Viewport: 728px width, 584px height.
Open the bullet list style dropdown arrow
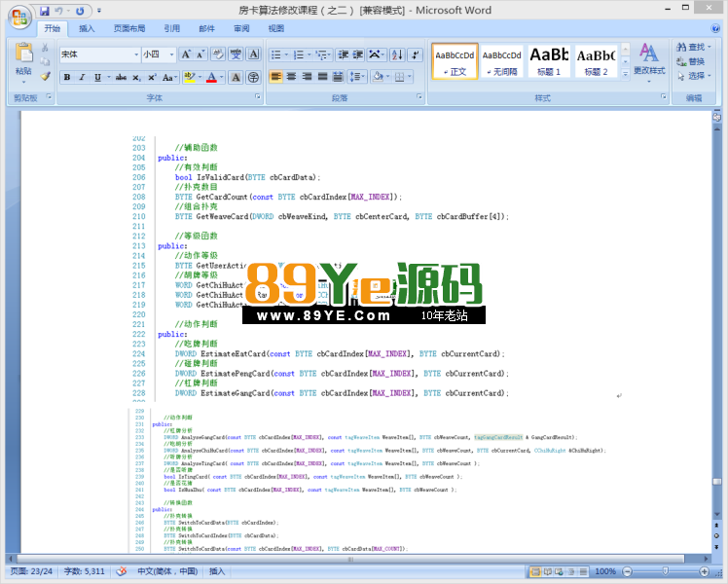pos(286,55)
